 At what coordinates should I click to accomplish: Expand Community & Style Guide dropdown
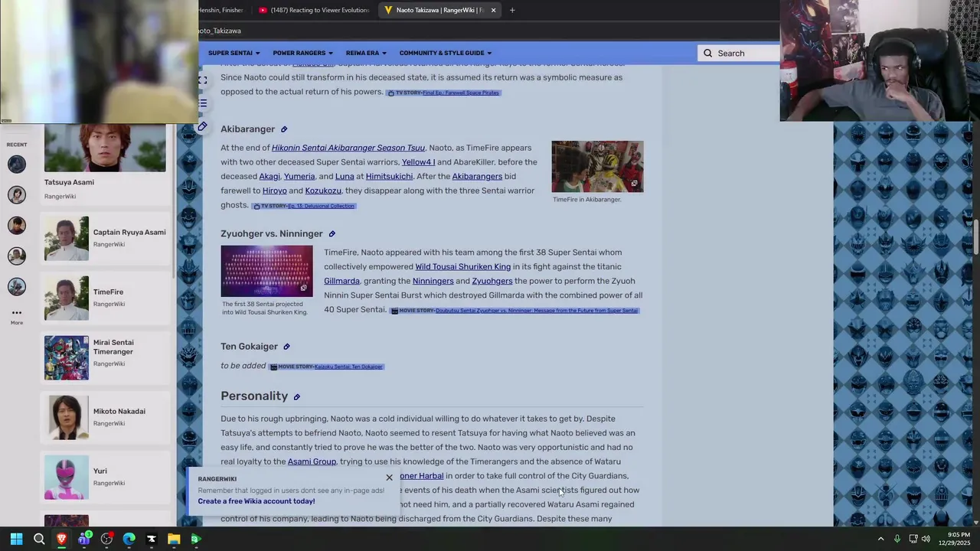(446, 53)
